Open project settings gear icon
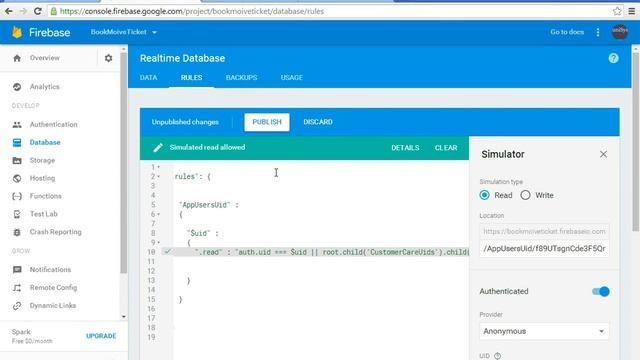Image resolution: width=640 pixels, height=360 pixels. [108, 58]
